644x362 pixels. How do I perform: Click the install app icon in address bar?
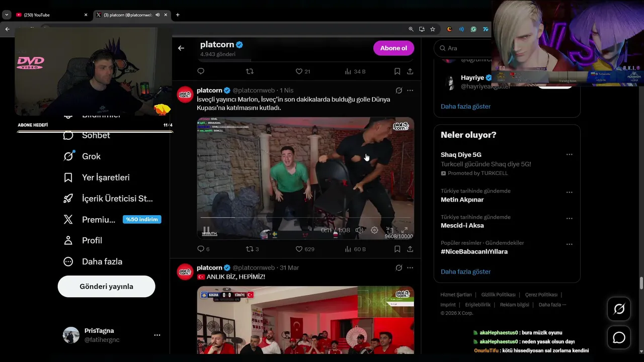pyautogui.click(x=422, y=29)
